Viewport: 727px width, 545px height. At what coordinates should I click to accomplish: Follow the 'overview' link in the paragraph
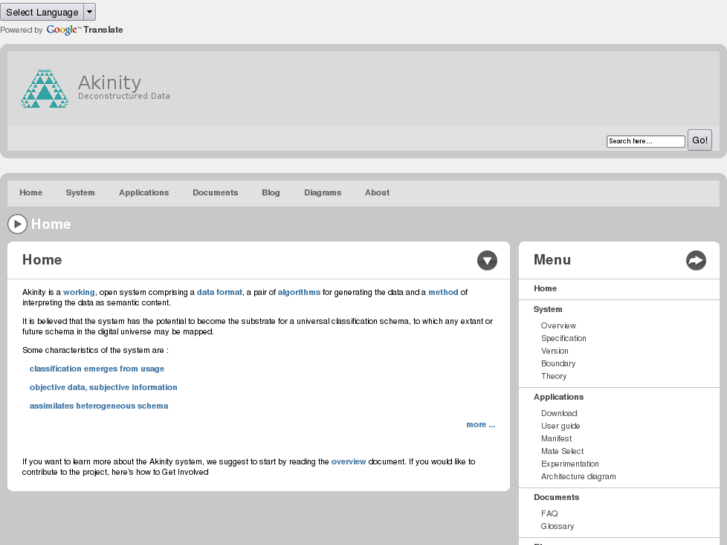(x=349, y=462)
